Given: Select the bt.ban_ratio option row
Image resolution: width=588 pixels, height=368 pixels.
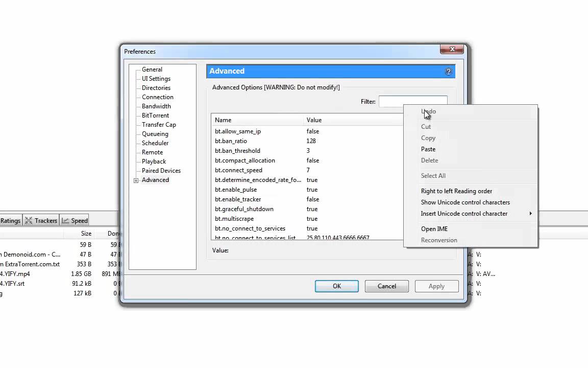Looking at the screenshot, I should [307, 141].
